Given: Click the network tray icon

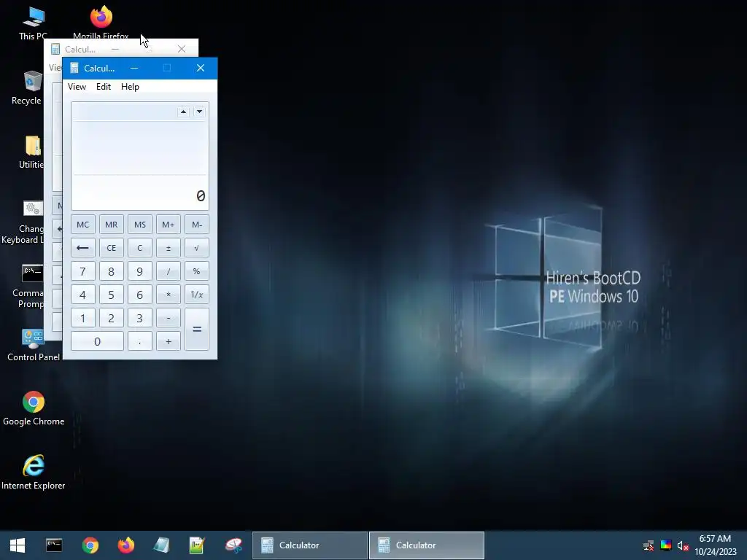Looking at the screenshot, I should coord(649,545).
